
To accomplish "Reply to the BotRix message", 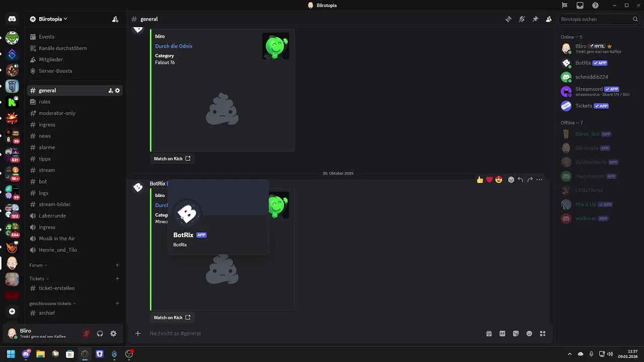I will click(520, 179).
